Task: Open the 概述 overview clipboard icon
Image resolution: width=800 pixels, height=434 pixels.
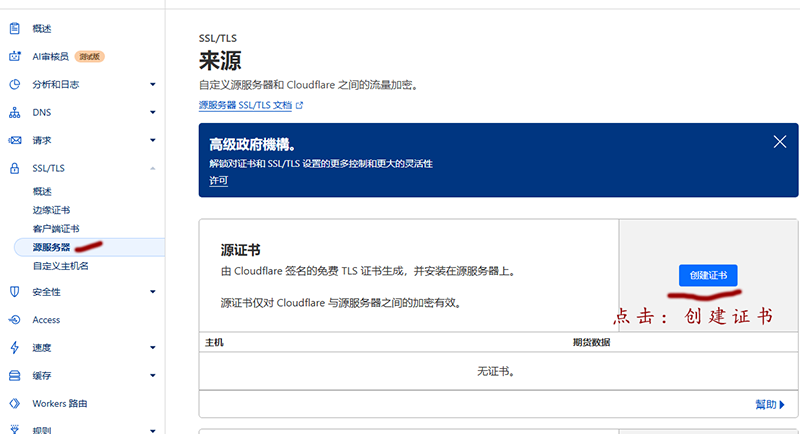Action: coord(14,29)
